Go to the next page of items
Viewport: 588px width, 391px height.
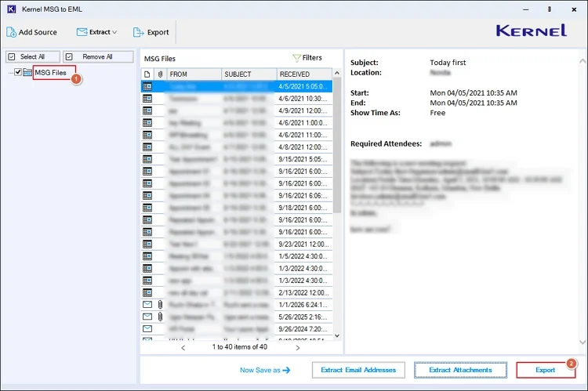click(298, 348)
